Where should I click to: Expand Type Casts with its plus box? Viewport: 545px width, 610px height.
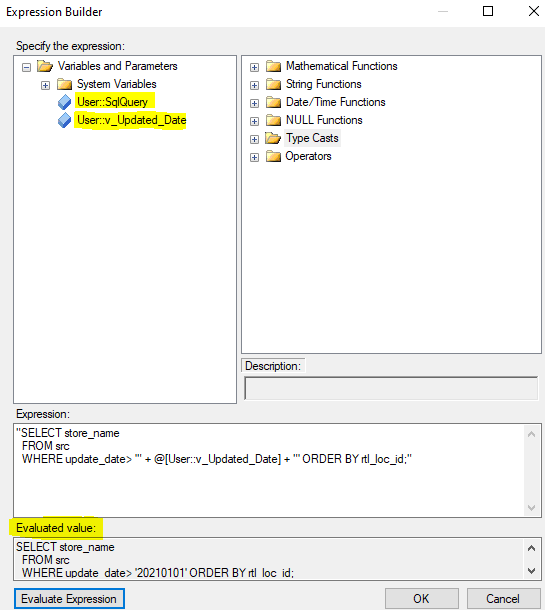tap(254, 139)
